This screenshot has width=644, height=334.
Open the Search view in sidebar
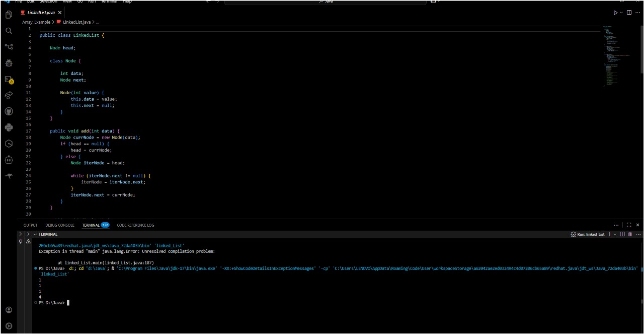(9, 31)
